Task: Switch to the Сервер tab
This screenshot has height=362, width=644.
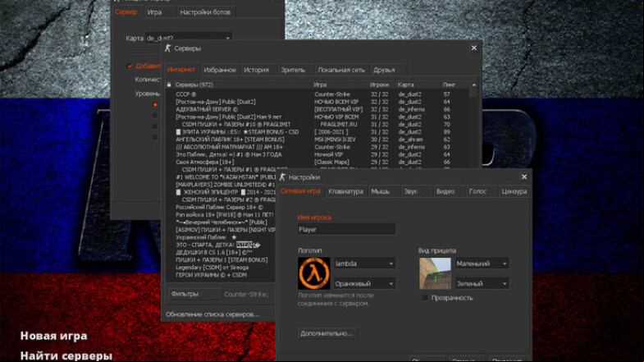Action: point(126,12)
